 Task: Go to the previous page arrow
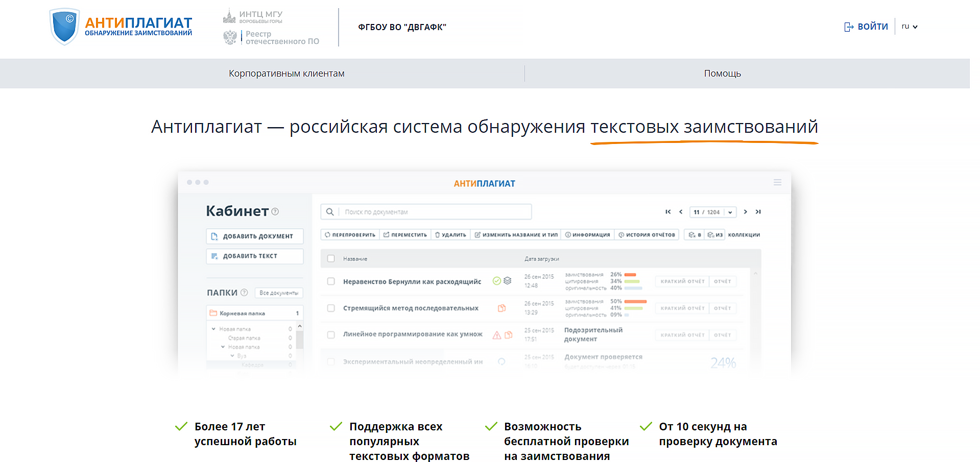[x=681, y=212]
